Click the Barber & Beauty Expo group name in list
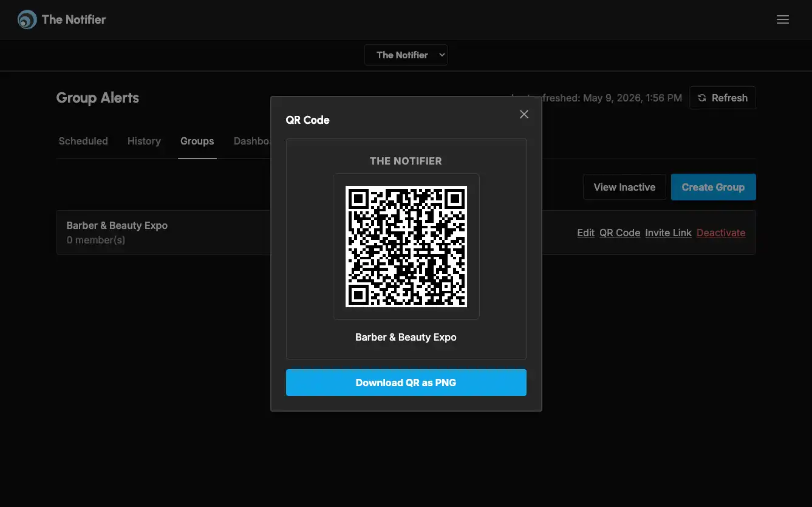Viewport: 812px width, 507px height. pos(117,225)
